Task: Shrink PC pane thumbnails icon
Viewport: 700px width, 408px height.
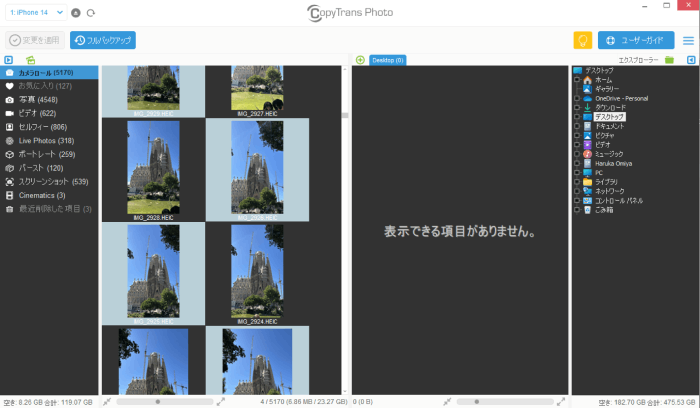Action: pos(447,402)
